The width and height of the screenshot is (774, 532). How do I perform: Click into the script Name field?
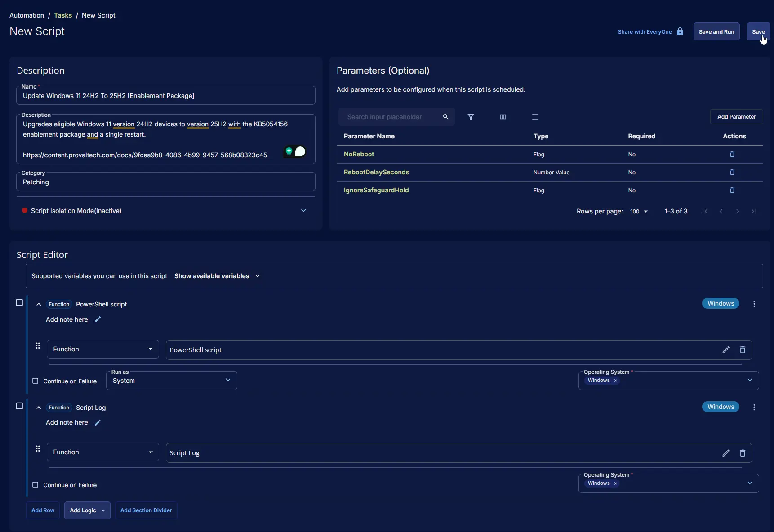[x=166, y=96]
